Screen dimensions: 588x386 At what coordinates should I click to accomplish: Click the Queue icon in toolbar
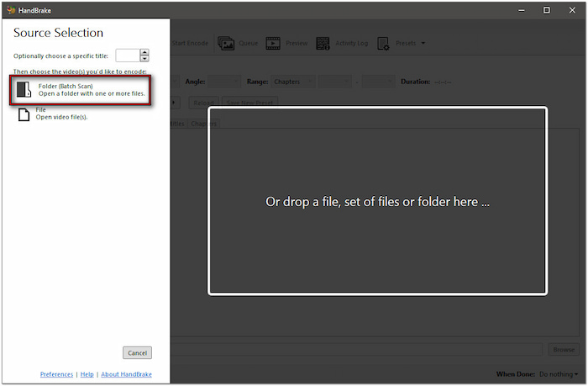(226, 44)
